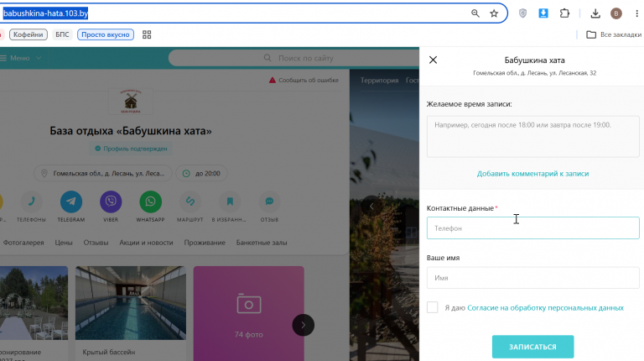
Task: Open the wedding arch photo thumbnail
Action: (x=34, y=303)
